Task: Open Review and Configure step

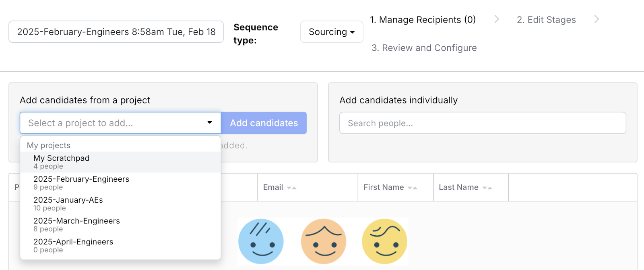Action: pos(424,48)
